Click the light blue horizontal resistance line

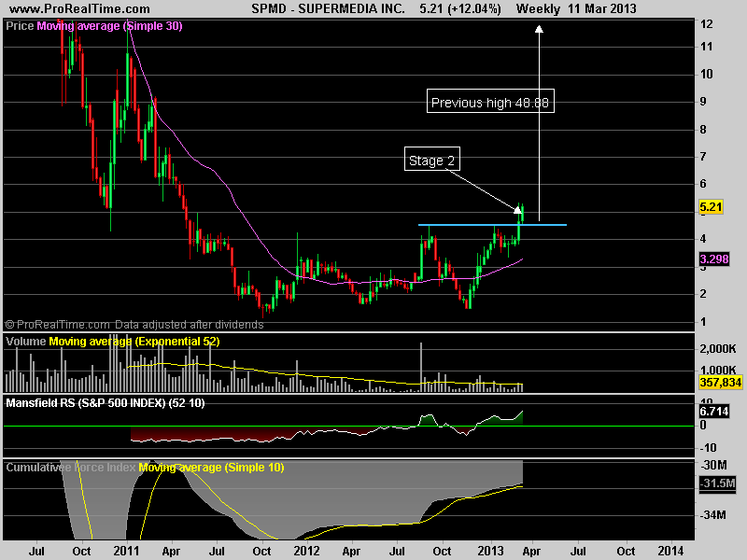pos(492,224)
